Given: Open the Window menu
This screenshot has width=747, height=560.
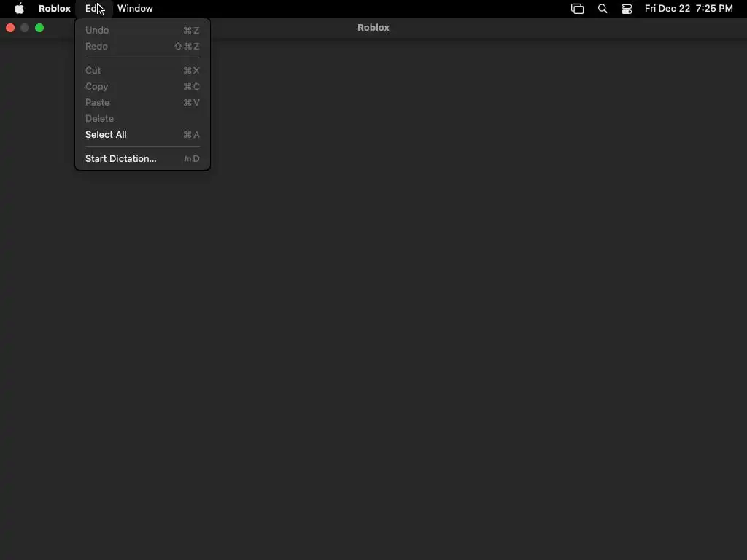Looking at the screenshot, I should 135,9.
